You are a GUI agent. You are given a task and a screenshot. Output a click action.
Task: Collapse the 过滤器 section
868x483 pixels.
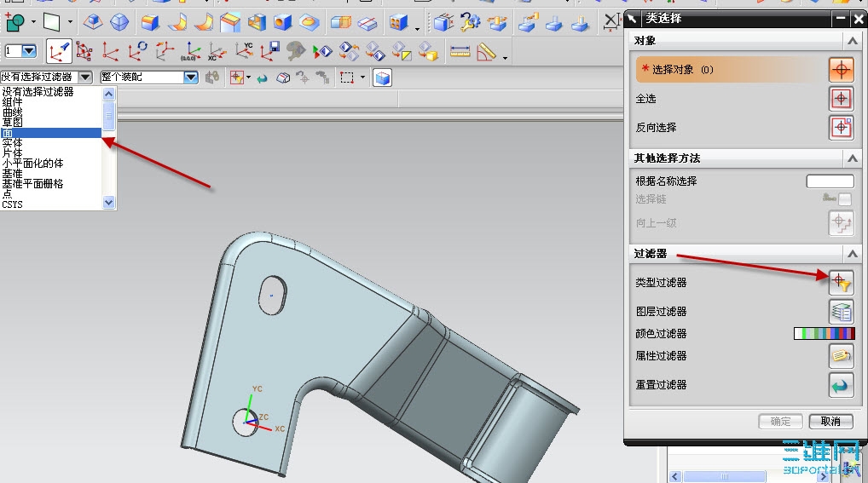(853, 253)
